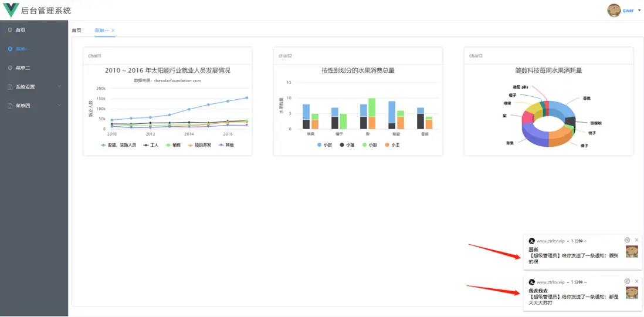Click the document icon beside 菜单四
The width and height of the screenshot is (644, 317).
pos(10,106)
